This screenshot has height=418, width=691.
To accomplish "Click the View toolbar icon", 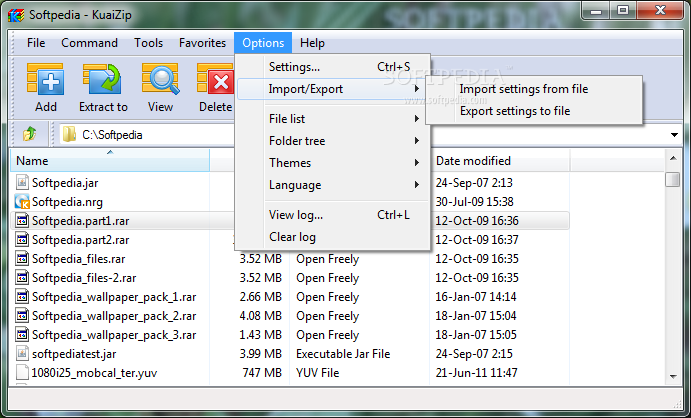I will [160, 79].
